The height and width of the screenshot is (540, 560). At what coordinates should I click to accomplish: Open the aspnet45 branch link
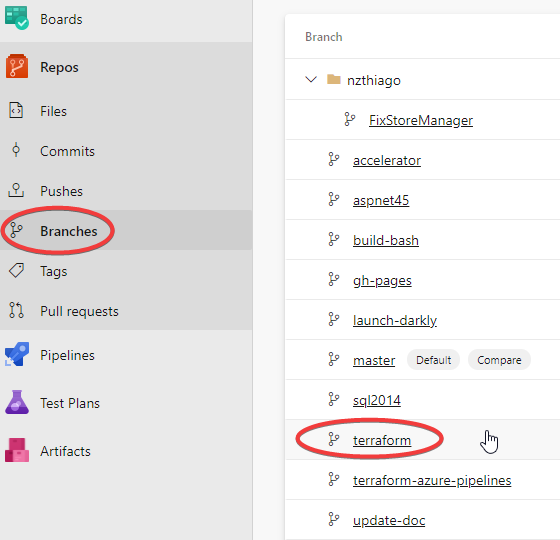[x=381, y=200]
